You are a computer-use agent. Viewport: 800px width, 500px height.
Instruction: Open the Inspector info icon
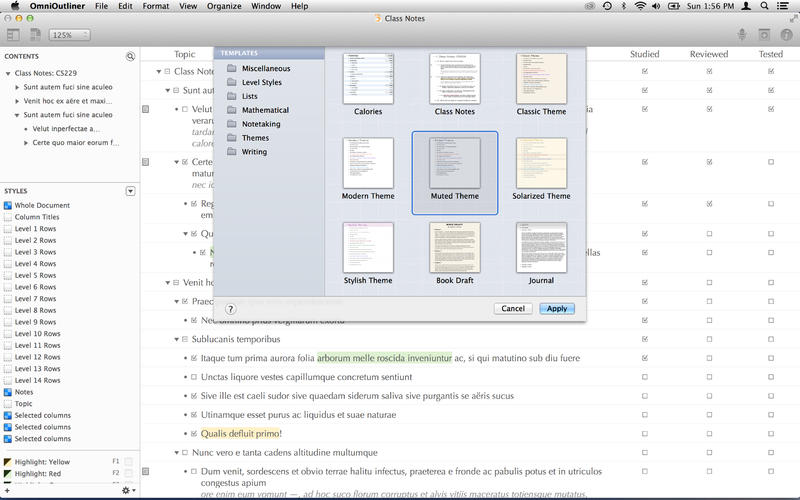(x=787, y=35)
